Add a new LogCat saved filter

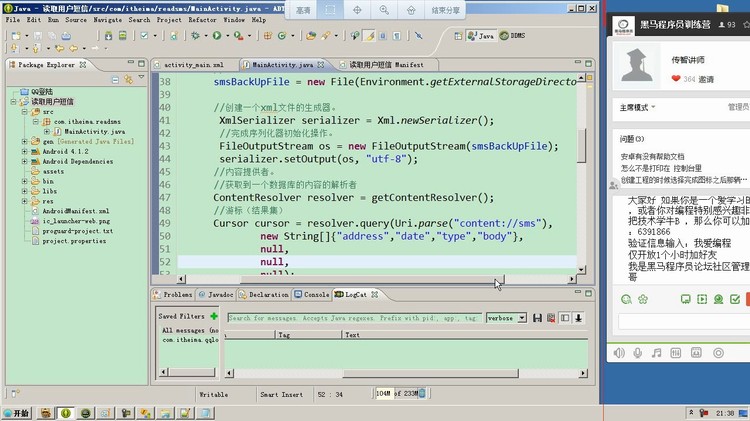[x=214, y=316]
